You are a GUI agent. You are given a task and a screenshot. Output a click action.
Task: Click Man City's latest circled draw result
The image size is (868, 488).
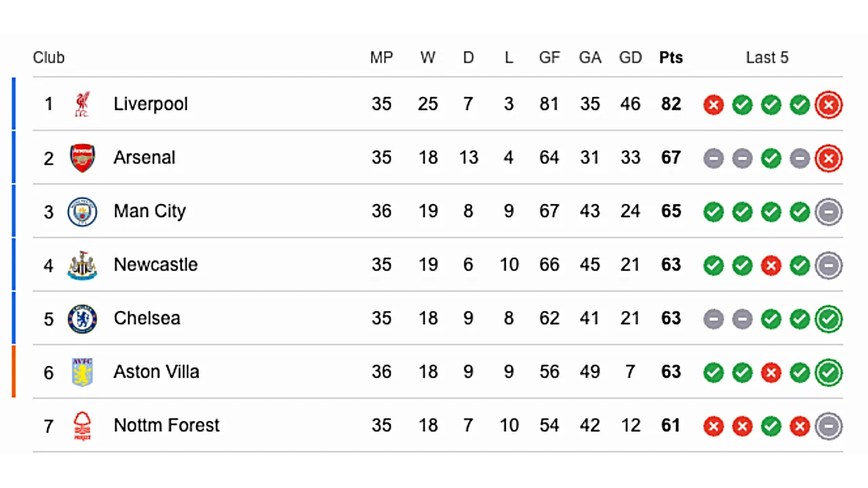(x=829, y=212)
